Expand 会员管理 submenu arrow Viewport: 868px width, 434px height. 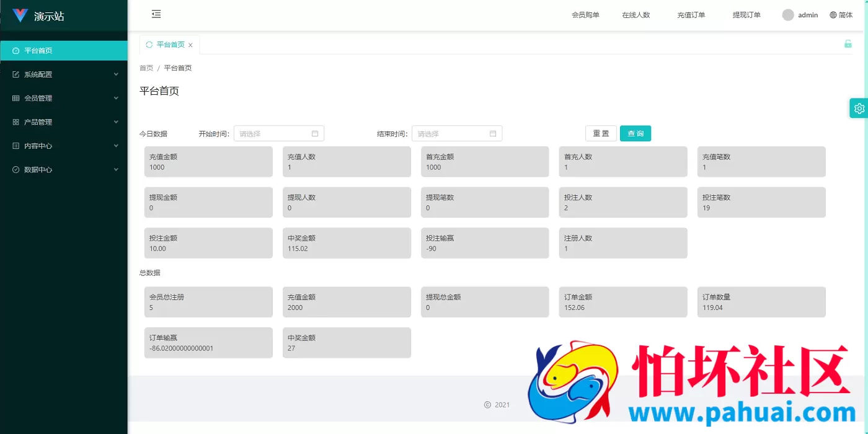(x=116, y=98)
